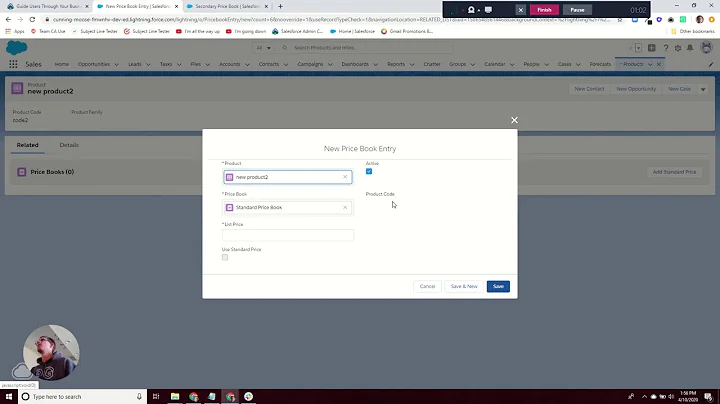This screenshot has height=404, width=720.
Task: Open search scope All dropdown
Action: 264,48
